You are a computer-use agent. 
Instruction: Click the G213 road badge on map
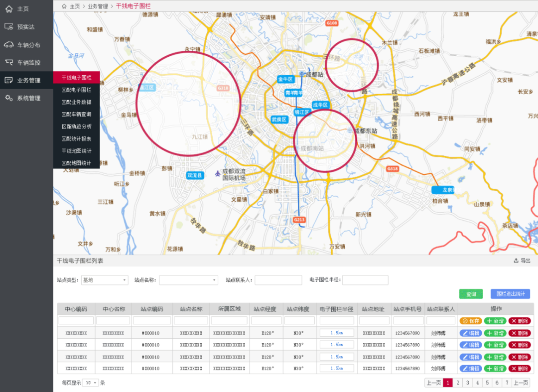coord(299,220)
